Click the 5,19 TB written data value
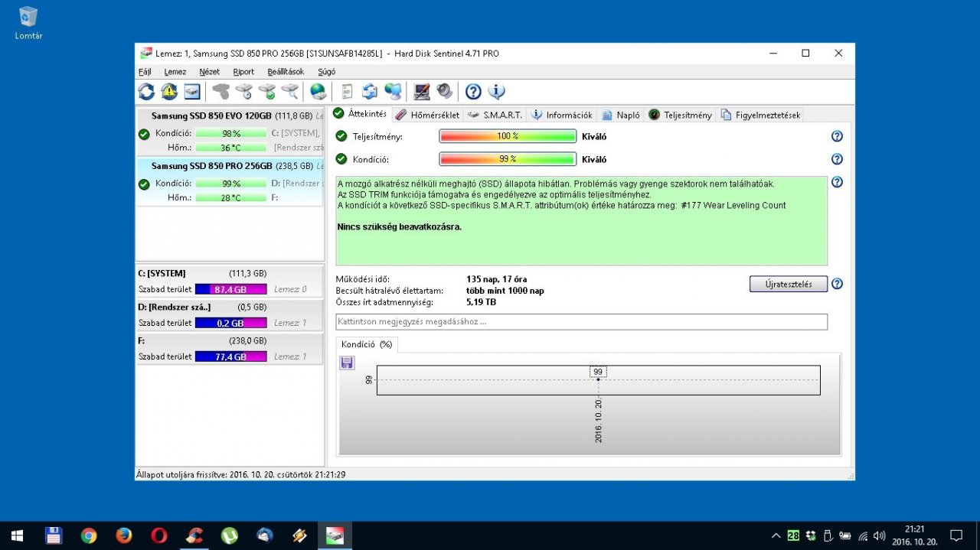Viewport: 980px width, 550px height. click(x=481, y=302)
